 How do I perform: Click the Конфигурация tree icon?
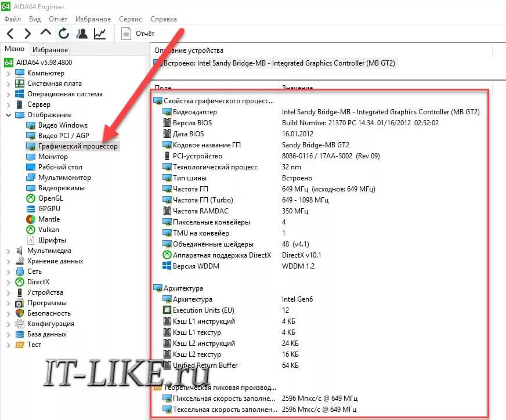coord(19,324)
